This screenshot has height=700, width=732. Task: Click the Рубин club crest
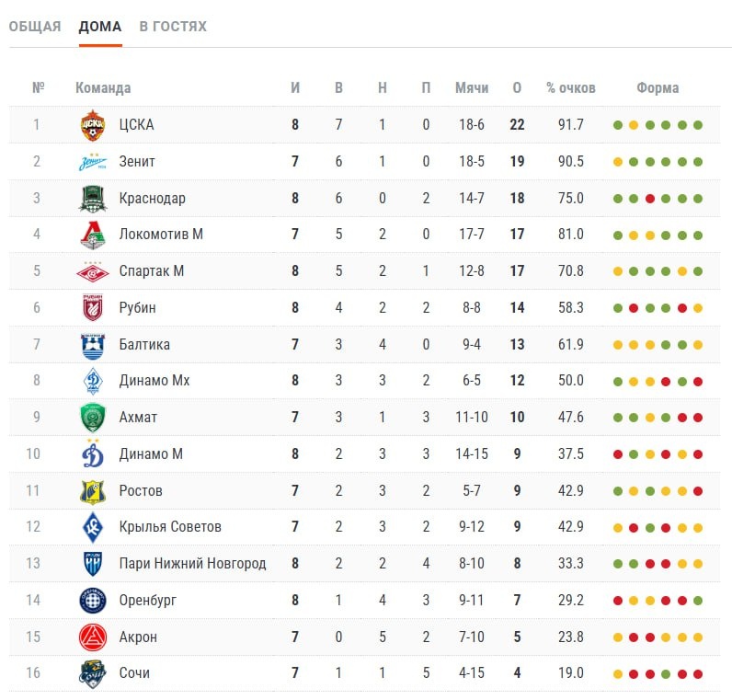pyautogui.click(x=93, y=308)
